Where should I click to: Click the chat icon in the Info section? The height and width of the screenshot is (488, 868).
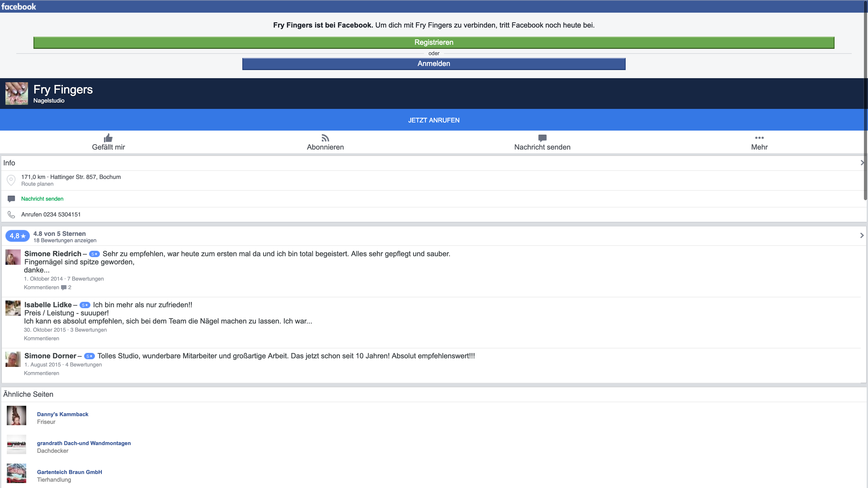pos(11,199)
